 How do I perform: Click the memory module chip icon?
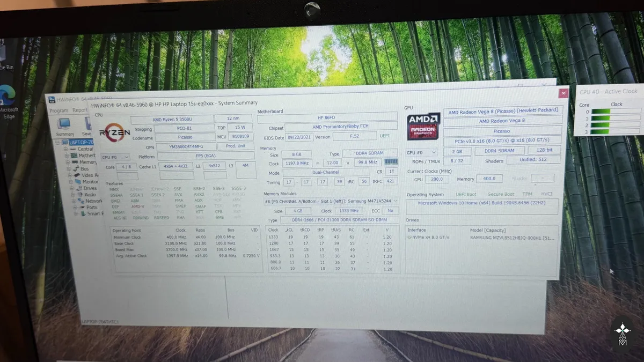(391, 162)
